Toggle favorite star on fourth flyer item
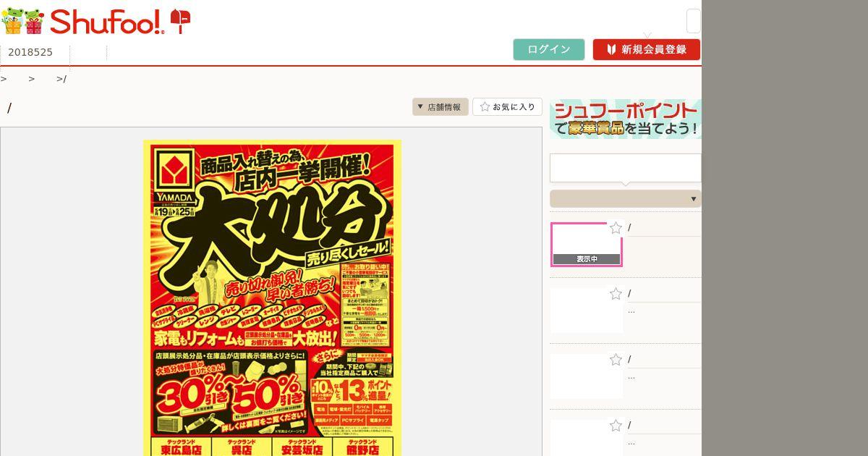 pos(616,426)
